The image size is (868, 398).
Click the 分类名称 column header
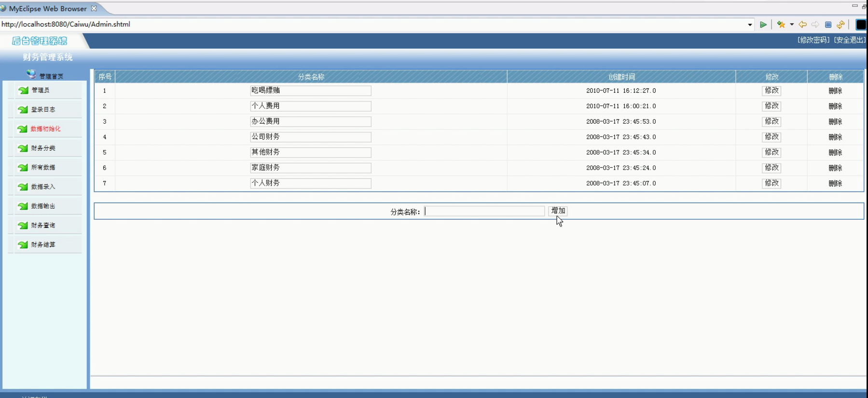click(x=311, y=77)
